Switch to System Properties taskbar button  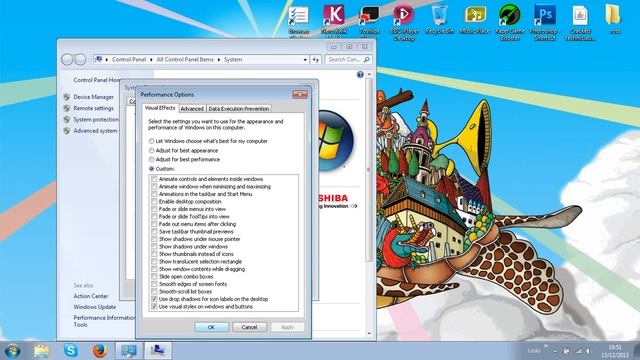pyautogui.click(x=158, y=351)
